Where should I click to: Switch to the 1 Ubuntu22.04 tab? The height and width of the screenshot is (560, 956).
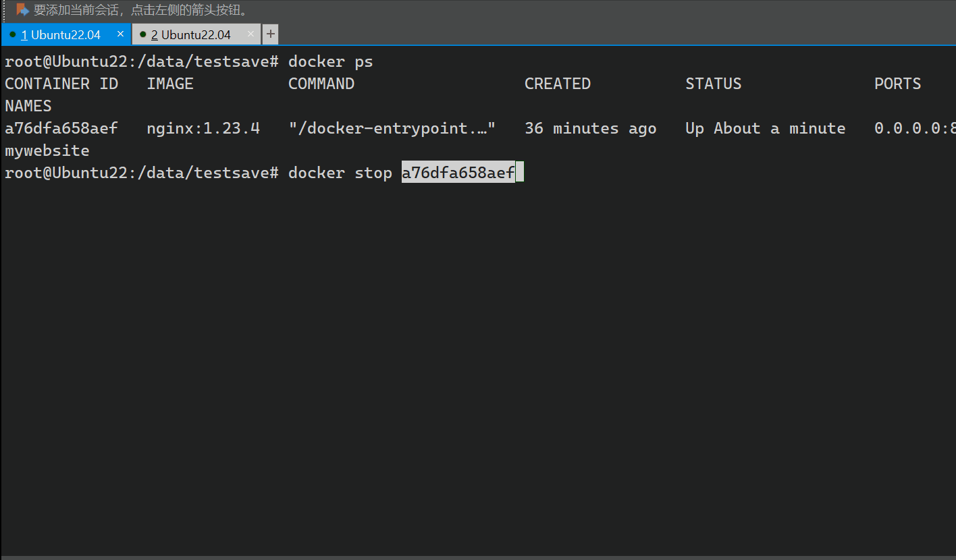click(x=65, y=34)
